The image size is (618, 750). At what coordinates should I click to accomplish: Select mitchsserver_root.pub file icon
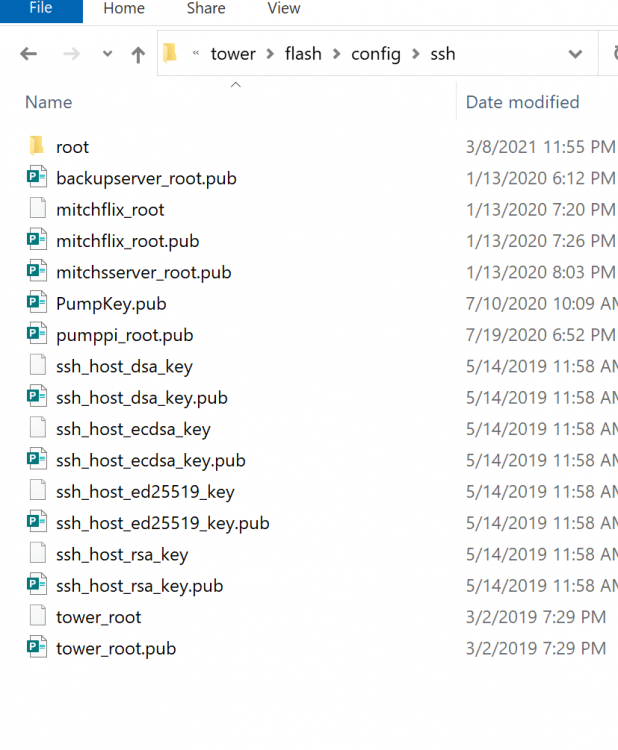[x=37, y=271]
